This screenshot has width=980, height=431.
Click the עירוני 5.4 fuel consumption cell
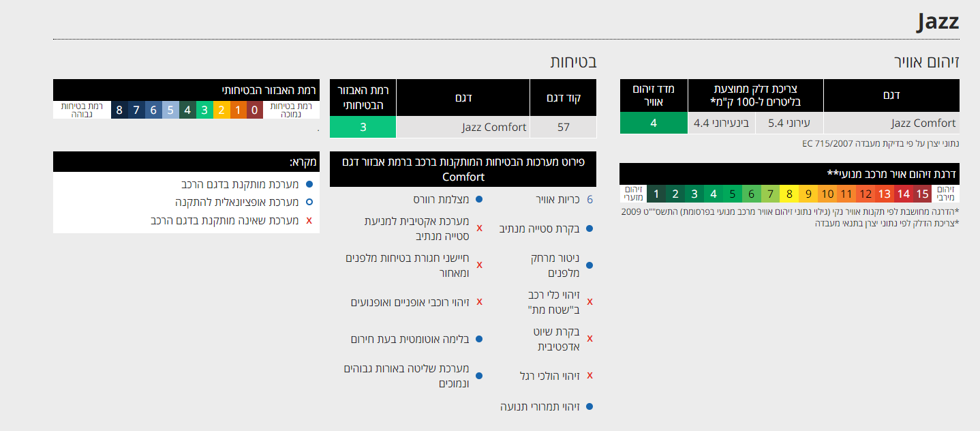click(789, 123)
